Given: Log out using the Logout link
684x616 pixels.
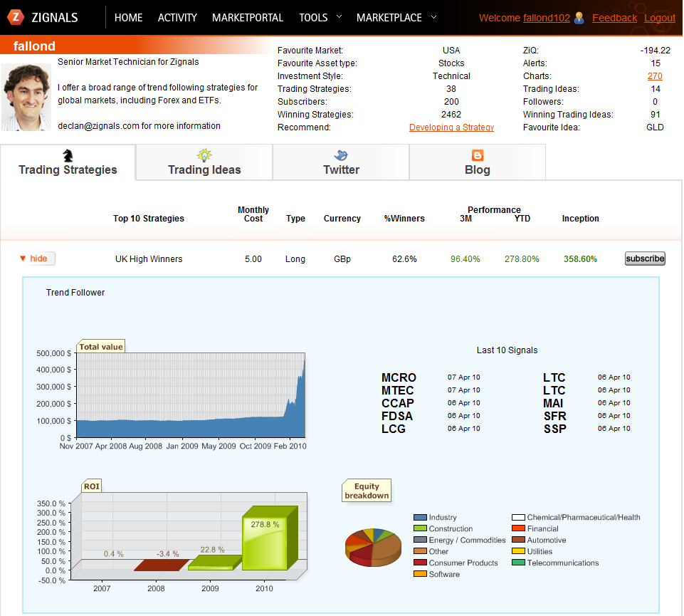Looking at the screenshot, I should point(660,18).
